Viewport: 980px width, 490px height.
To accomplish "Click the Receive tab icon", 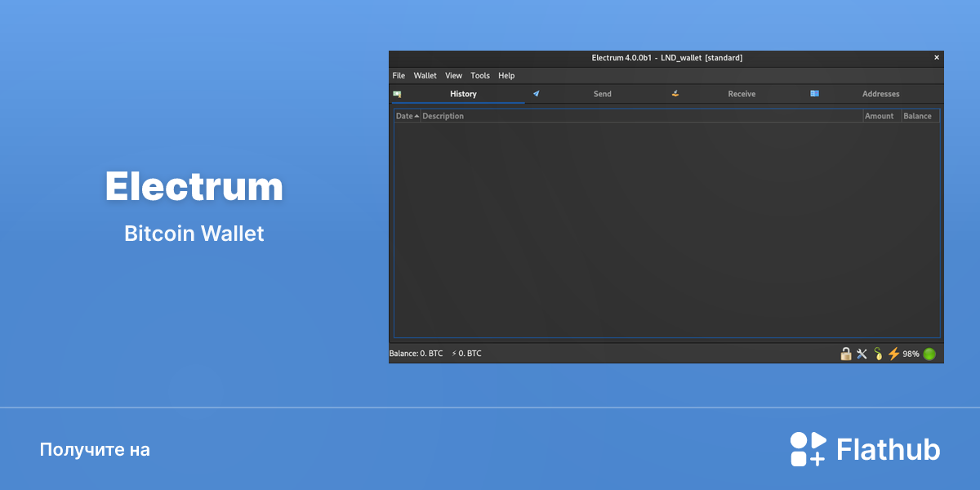I will pos(675,94).
